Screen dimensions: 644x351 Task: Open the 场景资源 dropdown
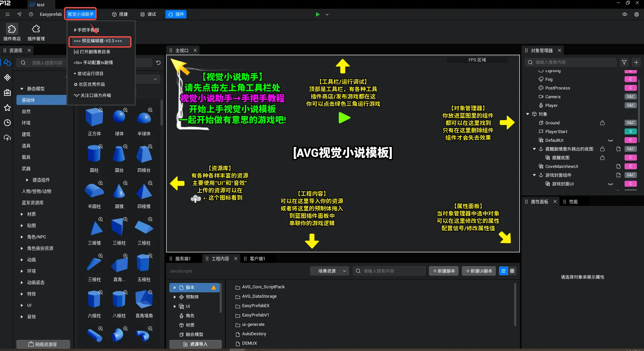[x=329, y=271]
